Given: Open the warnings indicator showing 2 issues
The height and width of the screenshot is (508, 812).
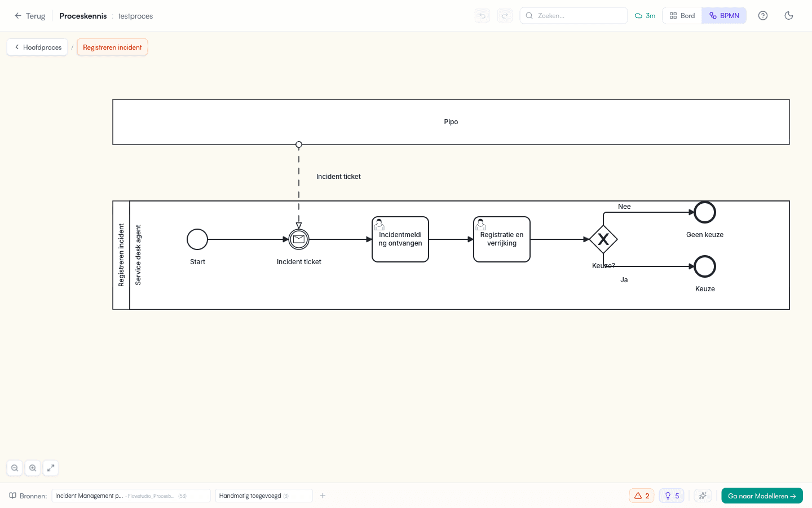Looking at the screenshot, I should [642, 496].
